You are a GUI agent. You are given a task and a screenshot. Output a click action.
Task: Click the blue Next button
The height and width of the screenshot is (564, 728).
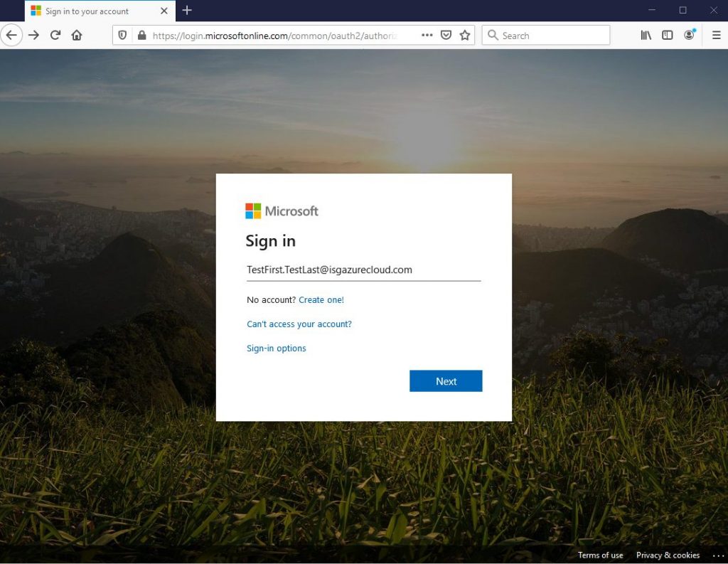[446, 381]
